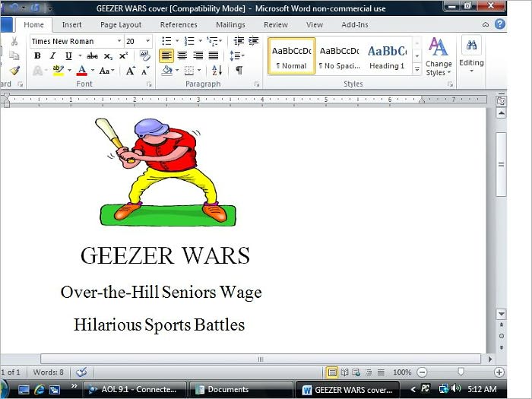Click the Copy icon
The width and height of the screenshot is (532, 399).
click(14, 55)
